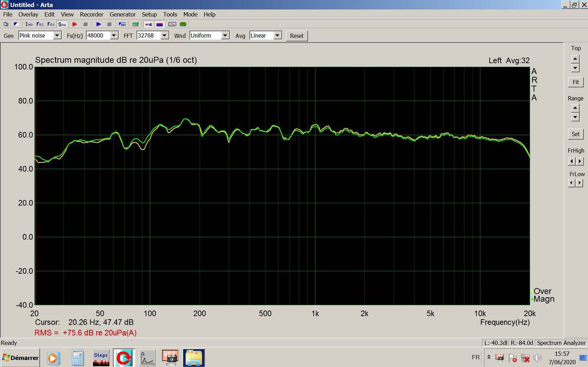Image resolution: width=588 pixels, height=367 pixels.
Task: Open the Avg Linear averaging dropdown
Action: [278, 35]
